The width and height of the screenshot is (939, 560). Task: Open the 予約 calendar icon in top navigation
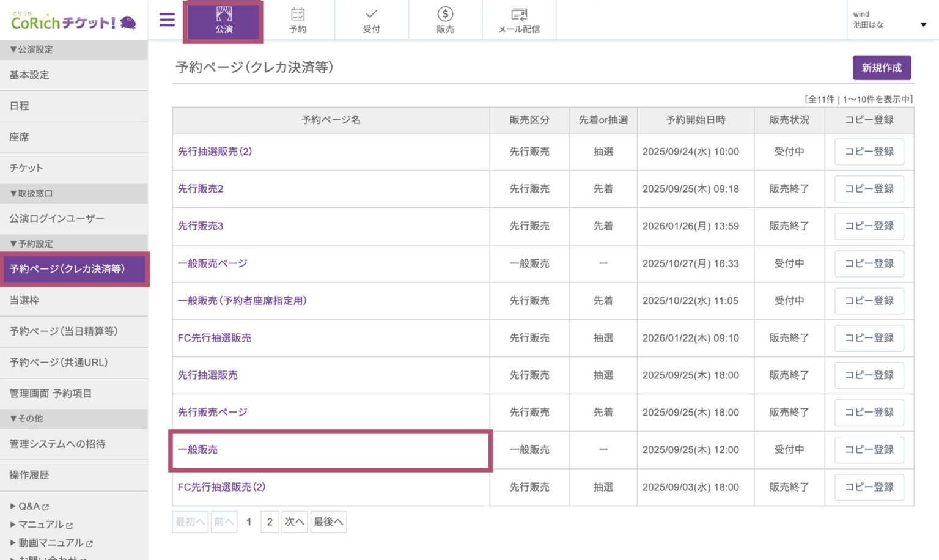coord(298,20)
